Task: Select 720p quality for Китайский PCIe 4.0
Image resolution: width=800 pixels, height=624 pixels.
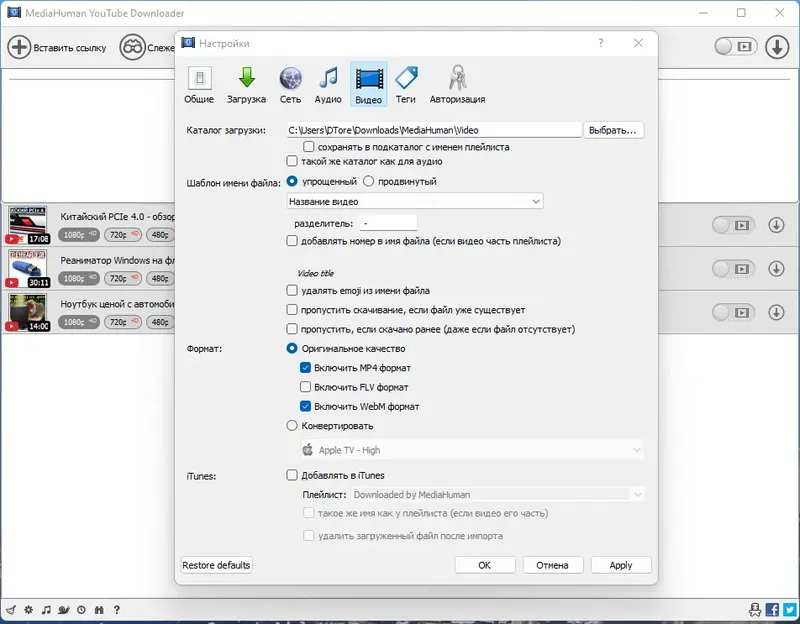Action: coord(123,235)
